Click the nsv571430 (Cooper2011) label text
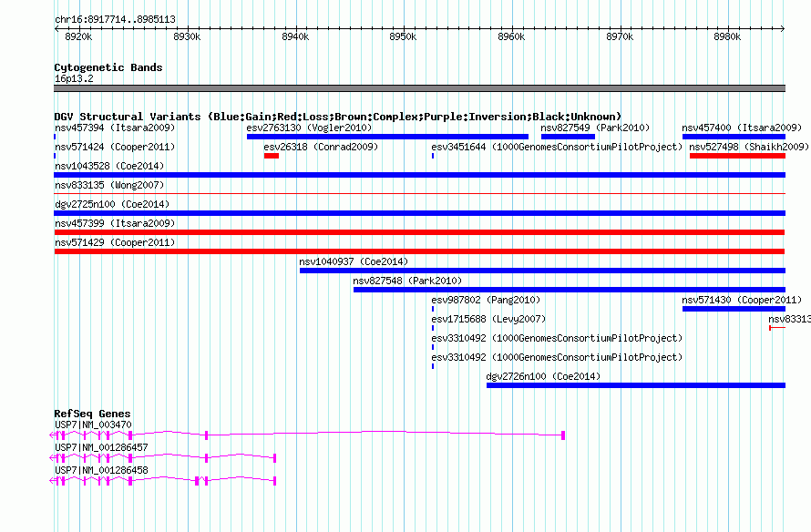811x532 pixels. 742,300
